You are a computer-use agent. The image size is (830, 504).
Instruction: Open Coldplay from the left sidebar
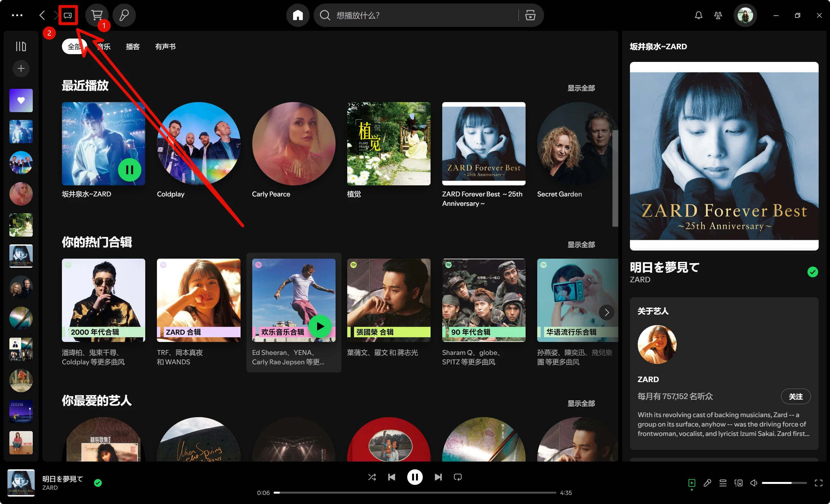(x=21, y=163)
